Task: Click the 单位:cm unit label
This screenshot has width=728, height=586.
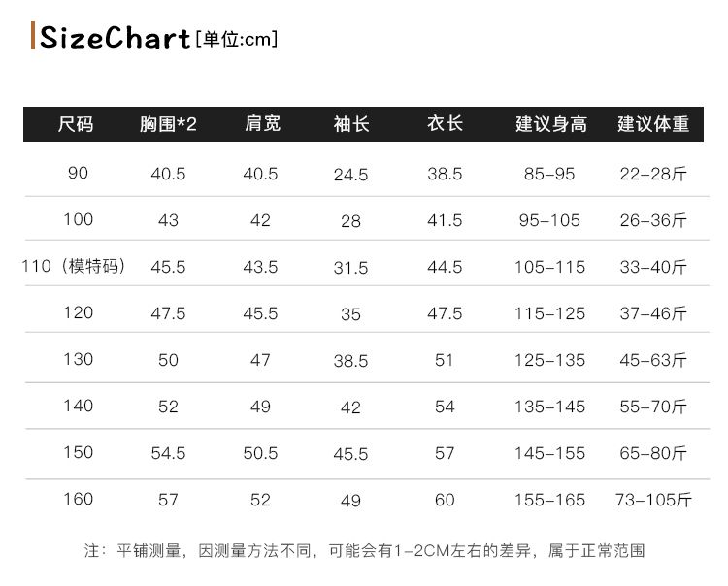Action: (237, 39)
